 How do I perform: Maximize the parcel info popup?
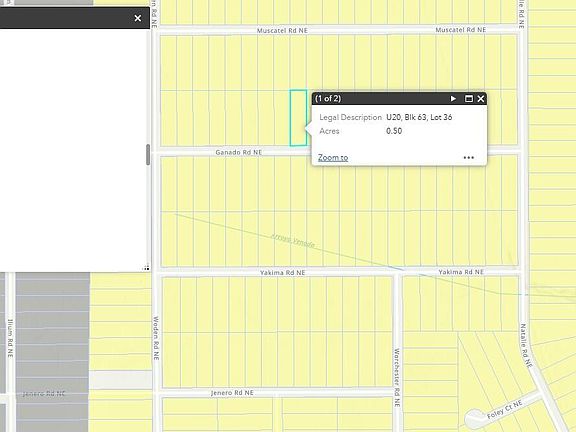tap(469, 98)
